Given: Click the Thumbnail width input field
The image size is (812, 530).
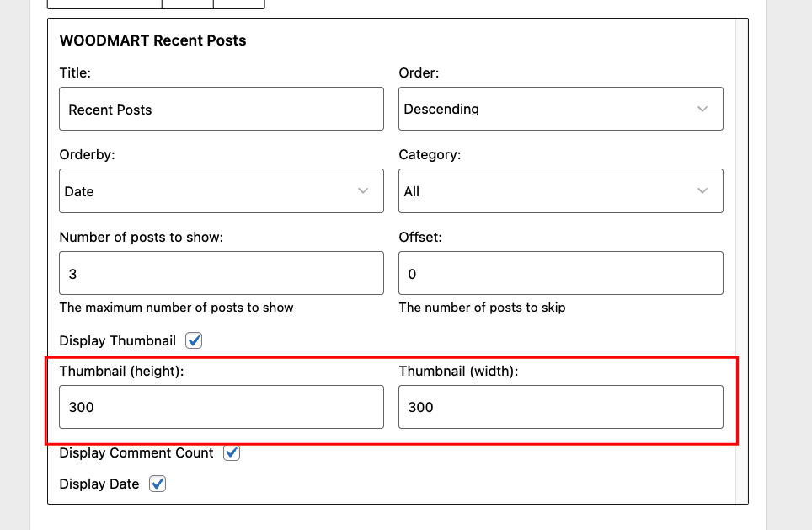Looking at the screenshot, I should point(561,407).
